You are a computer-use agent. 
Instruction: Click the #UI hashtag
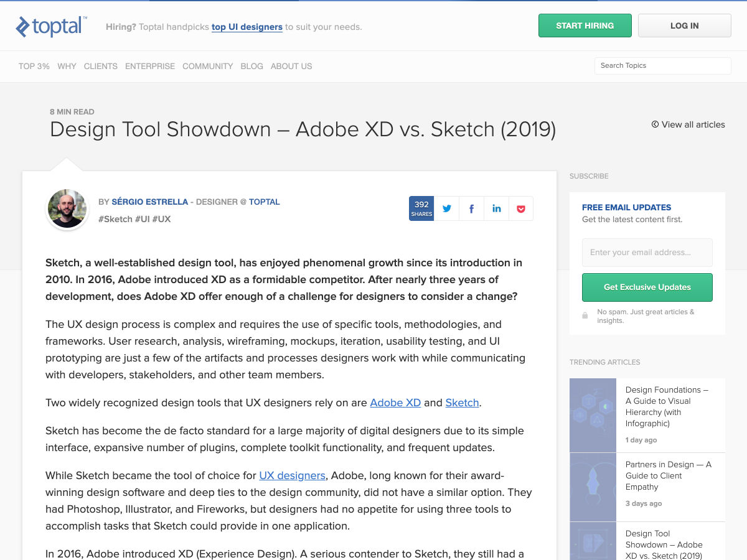tap(142, 219)
